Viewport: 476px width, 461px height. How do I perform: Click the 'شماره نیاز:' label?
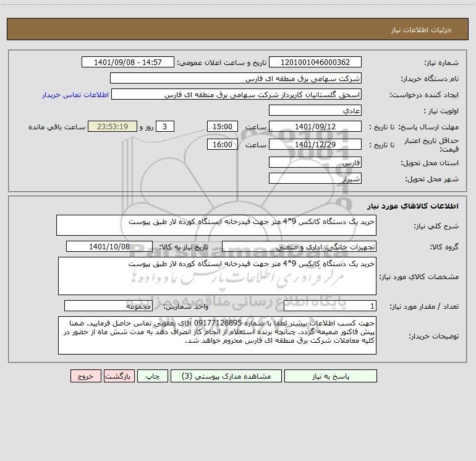pyautogui.click(x=441, y=63)
